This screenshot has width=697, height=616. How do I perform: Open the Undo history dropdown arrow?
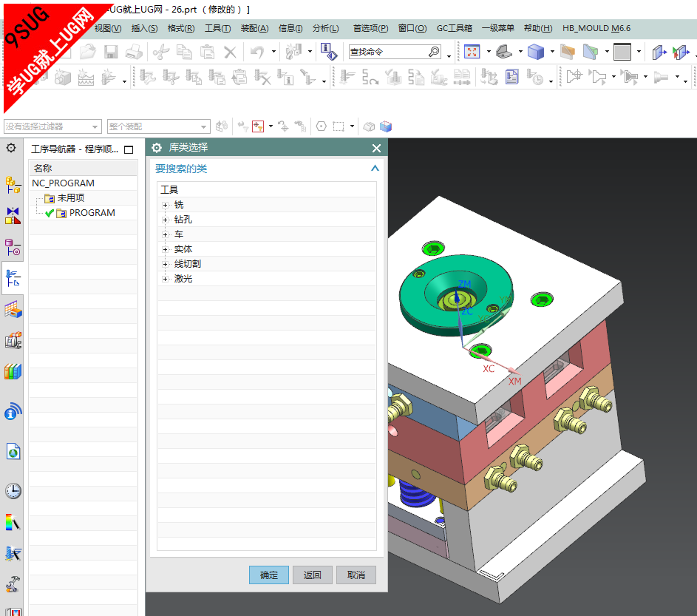pos(273,52)
